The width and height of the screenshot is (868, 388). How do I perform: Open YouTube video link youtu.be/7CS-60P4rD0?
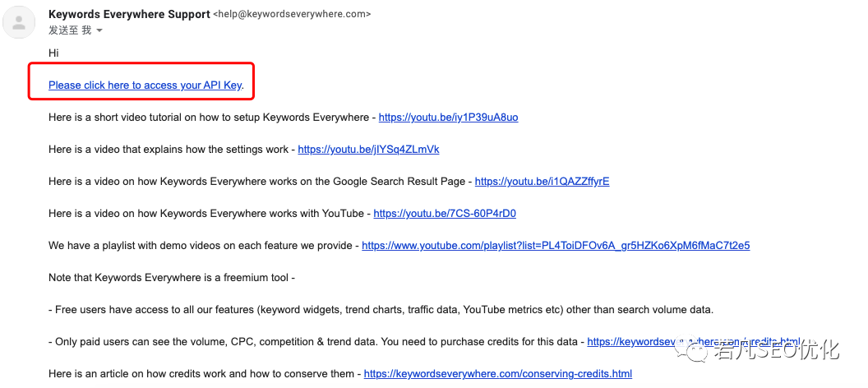[445, 214]
